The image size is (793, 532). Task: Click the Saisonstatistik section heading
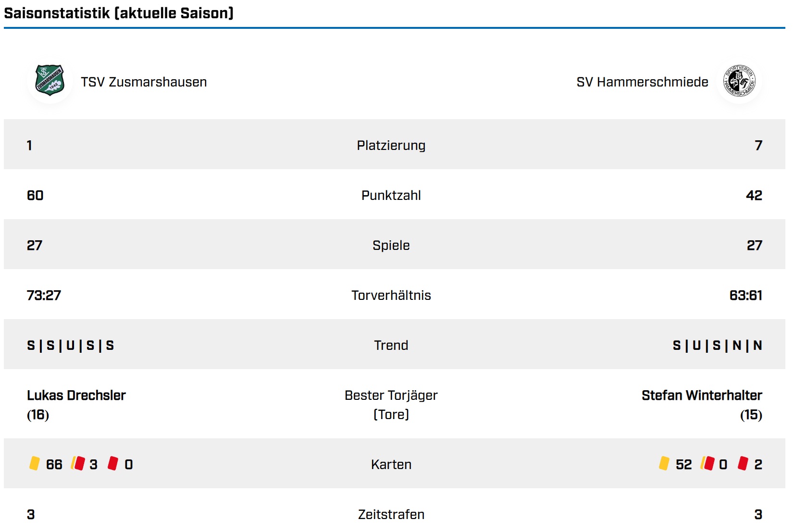[x=119, y=13]
